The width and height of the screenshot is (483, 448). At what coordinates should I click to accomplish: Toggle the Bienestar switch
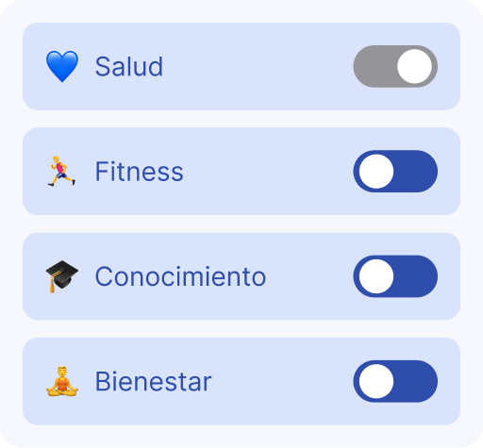pos(395,381)
